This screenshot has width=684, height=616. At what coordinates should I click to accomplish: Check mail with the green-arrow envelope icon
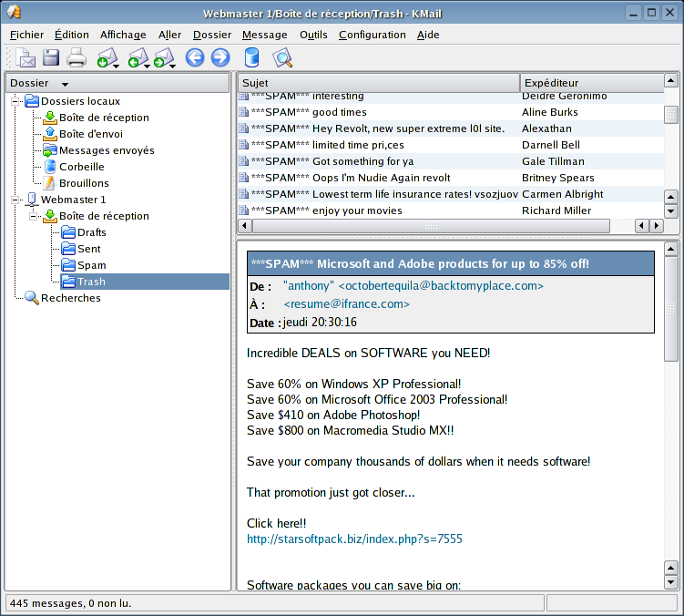106,59
